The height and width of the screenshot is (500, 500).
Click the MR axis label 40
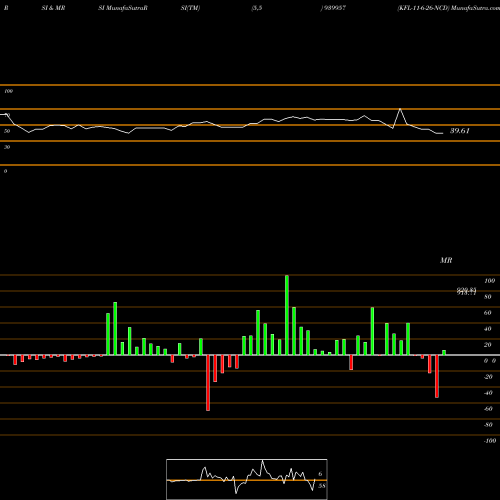point(488,329)
